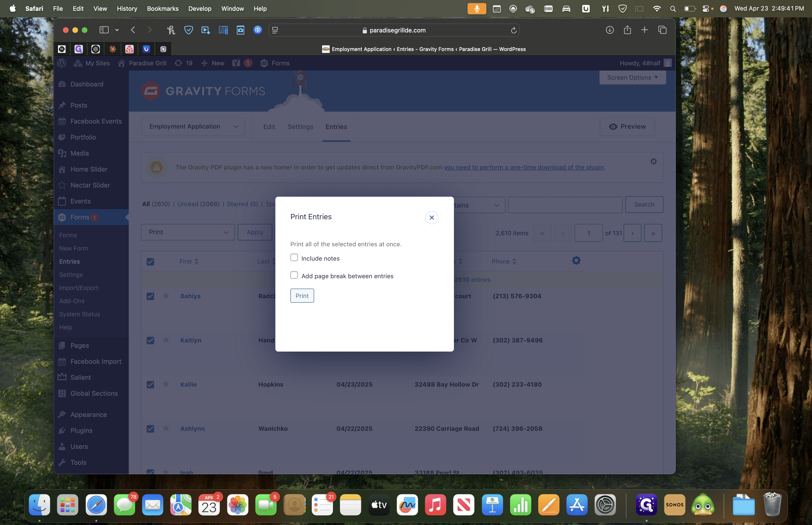Open the Safari Develop menu
812x525 pixels.
coord(200,8)
